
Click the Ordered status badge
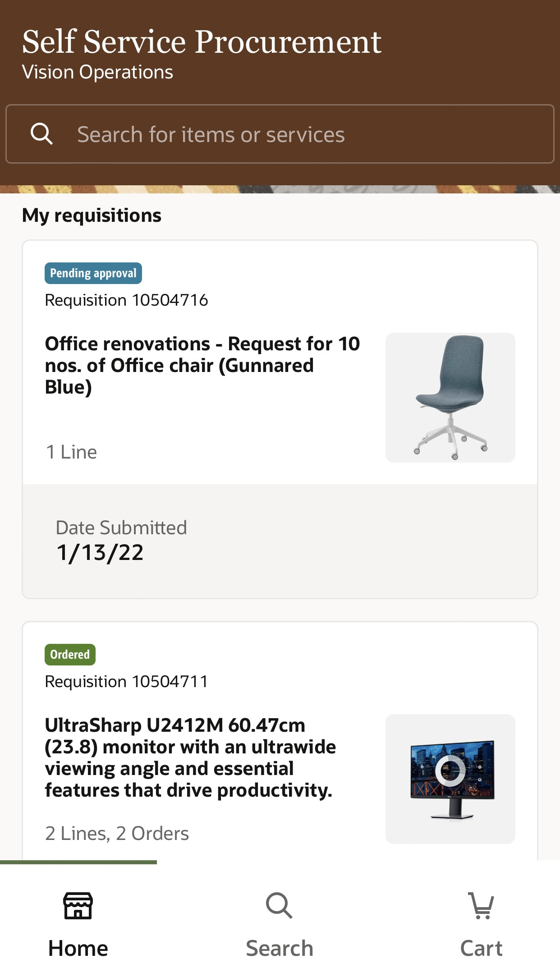pyautogui.click(x=70, y=655)
